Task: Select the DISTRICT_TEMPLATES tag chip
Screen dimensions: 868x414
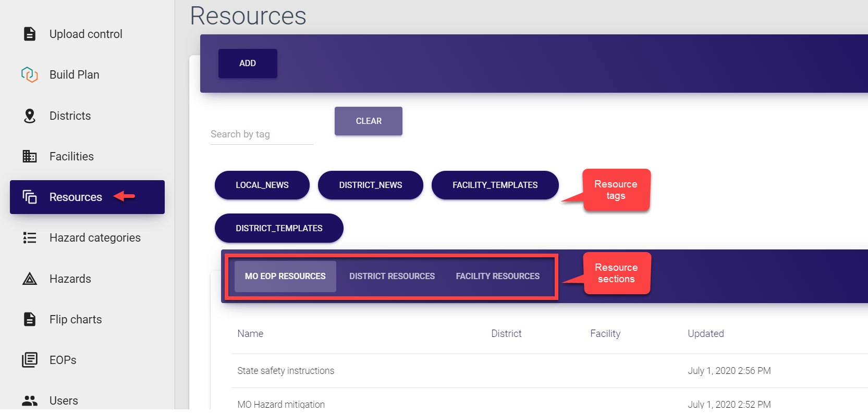Action: (x=279, y=228)
